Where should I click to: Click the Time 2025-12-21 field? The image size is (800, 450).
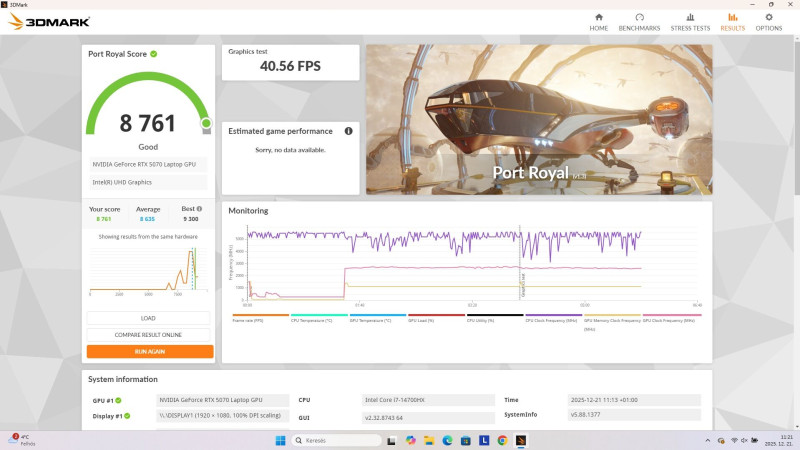[x=634, y=400]
